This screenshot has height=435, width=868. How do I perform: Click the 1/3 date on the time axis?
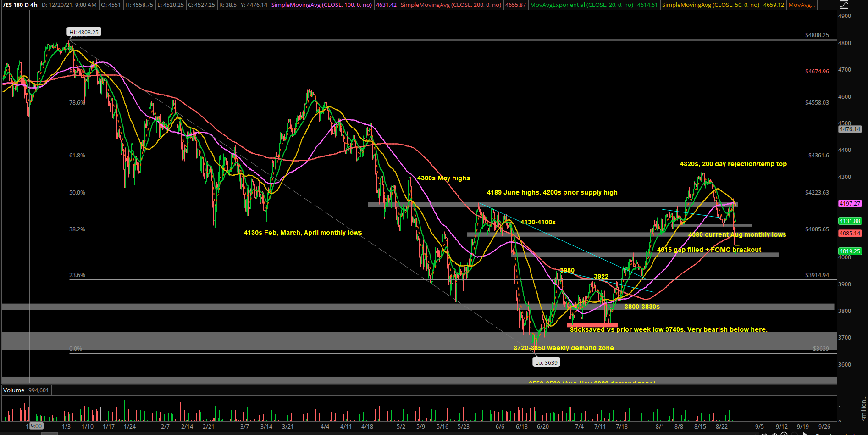coord(66,427)
